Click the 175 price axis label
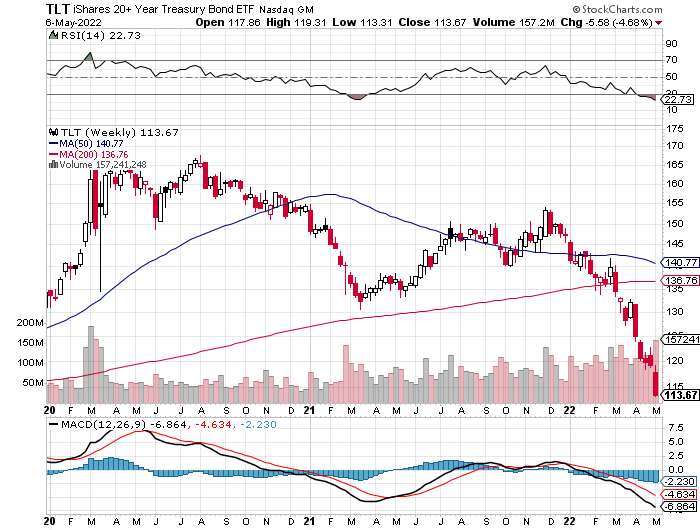Screen dimensions: 700x530 (x=675, y=129)
